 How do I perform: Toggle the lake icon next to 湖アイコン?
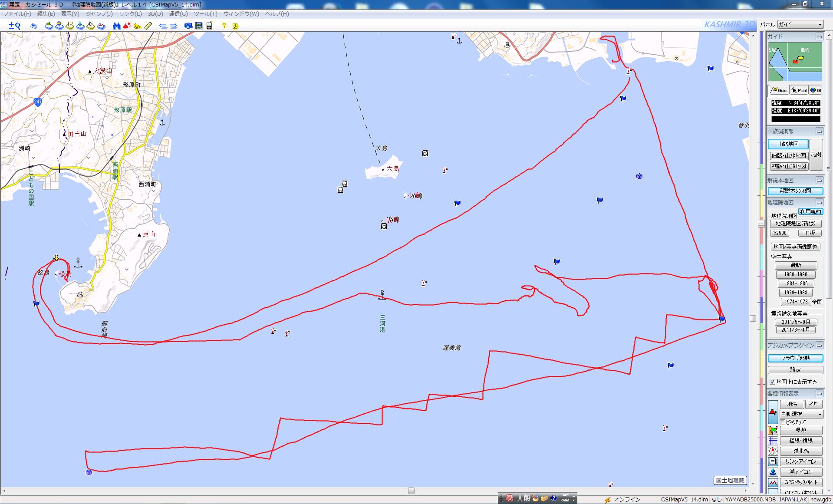pos(773,472)
